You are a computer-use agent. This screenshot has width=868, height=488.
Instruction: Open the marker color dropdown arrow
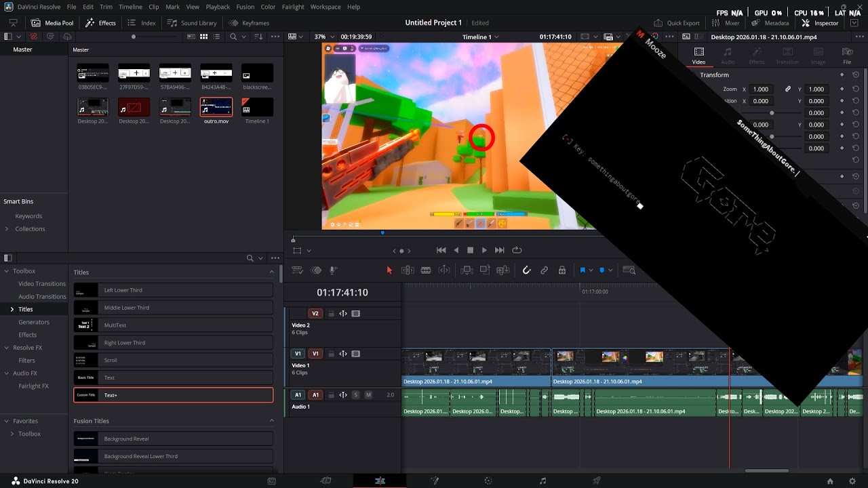610,270
